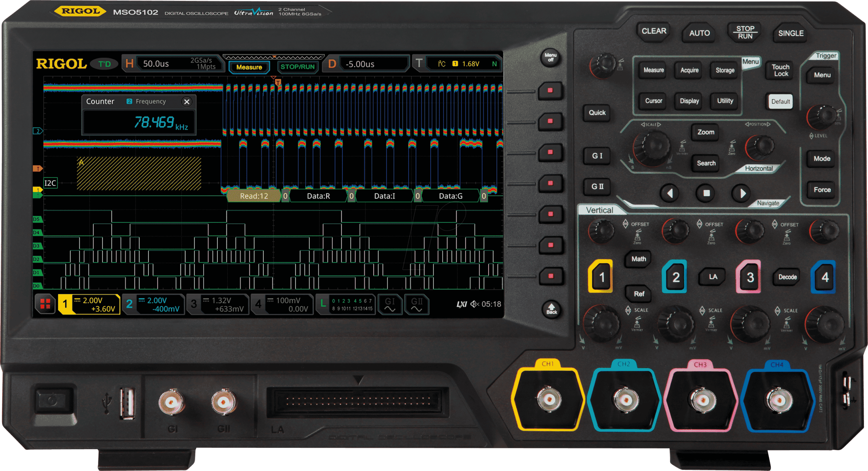Toggle the Math button
Image resolution: width=868 pixels, height=471 pixels.
click(x=638, y=259)
